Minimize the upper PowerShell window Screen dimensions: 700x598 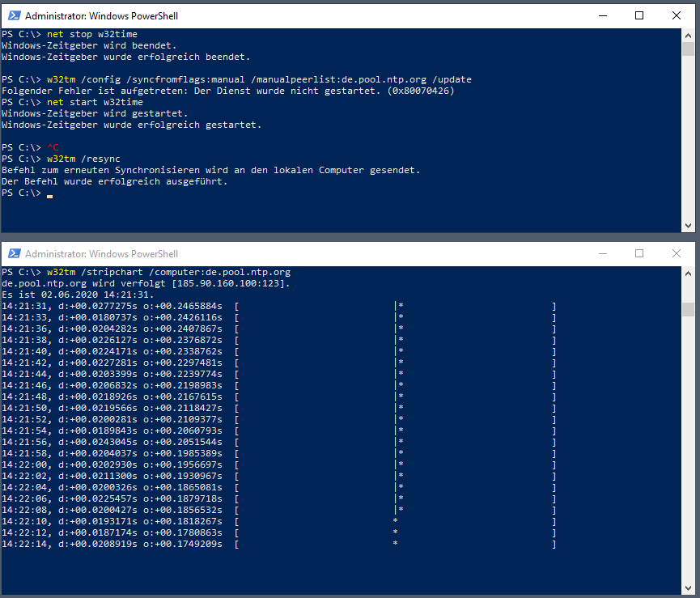(603, 15)
